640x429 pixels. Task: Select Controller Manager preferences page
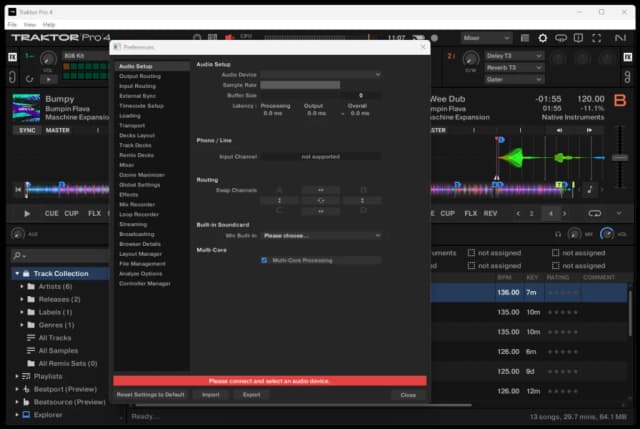pyautogui.click(x=145, y=283)
